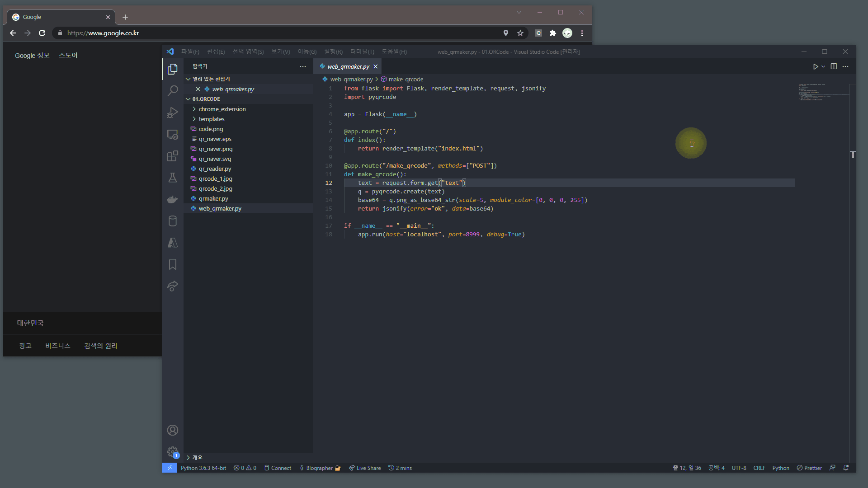Open the 터미널(T) menu
868x488 pixels.
click(x=362, y=52)
